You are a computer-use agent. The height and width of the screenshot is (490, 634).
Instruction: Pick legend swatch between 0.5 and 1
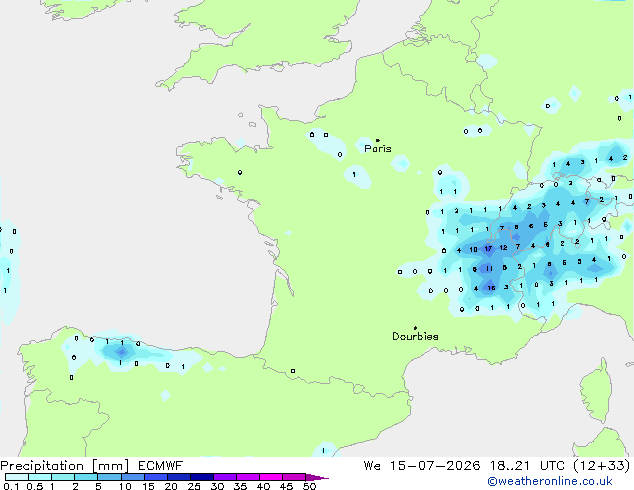tap(40, 477)
